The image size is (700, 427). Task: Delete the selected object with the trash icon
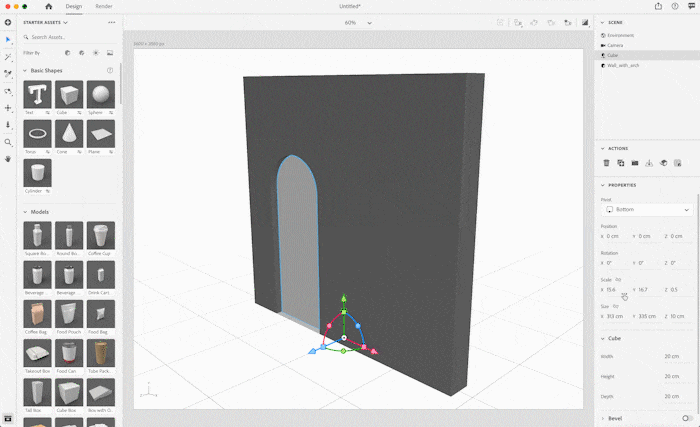coord(606,163)
